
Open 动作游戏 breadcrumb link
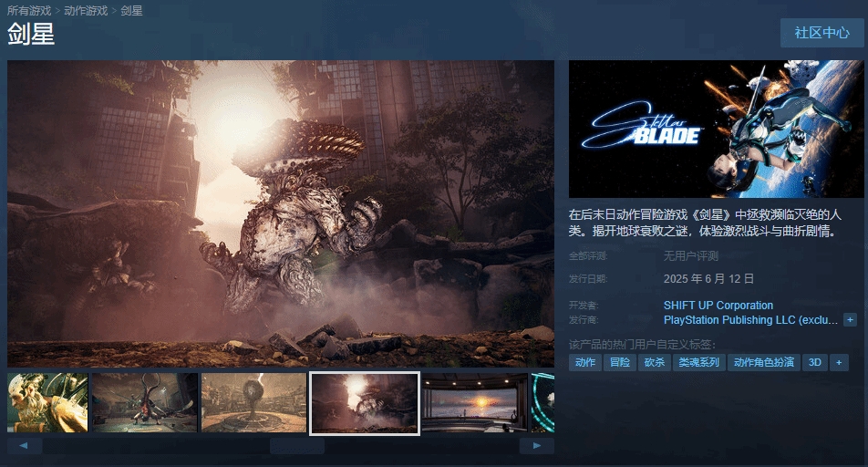[86, 11]
